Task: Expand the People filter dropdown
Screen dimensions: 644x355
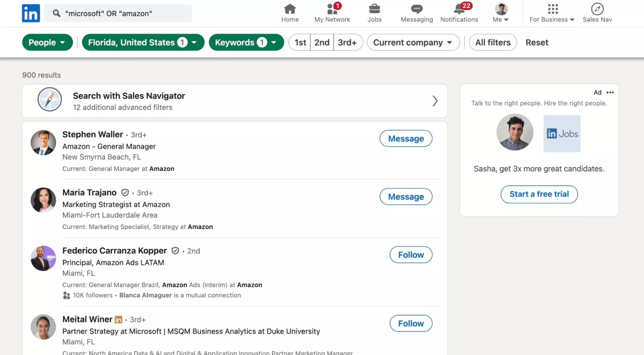Action: point(47,42)
